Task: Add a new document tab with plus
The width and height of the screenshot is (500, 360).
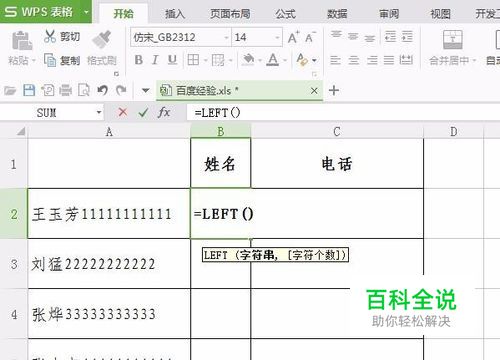Action: [334, 90]
